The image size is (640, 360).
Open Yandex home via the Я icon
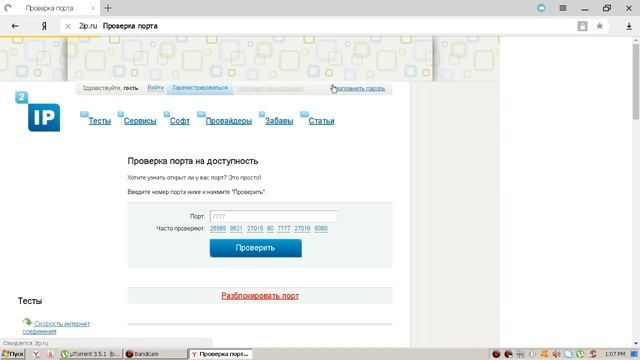(44, 26)
